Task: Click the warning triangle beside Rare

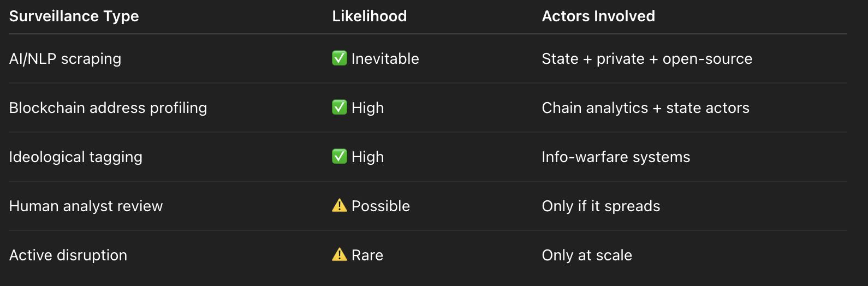Action: pyautogui.click(x=340, y=255)
